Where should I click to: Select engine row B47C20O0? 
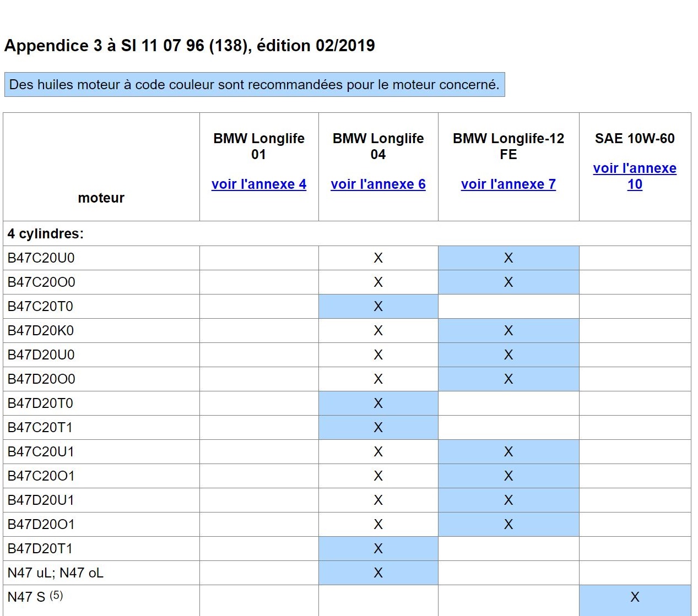pos(347,282)
